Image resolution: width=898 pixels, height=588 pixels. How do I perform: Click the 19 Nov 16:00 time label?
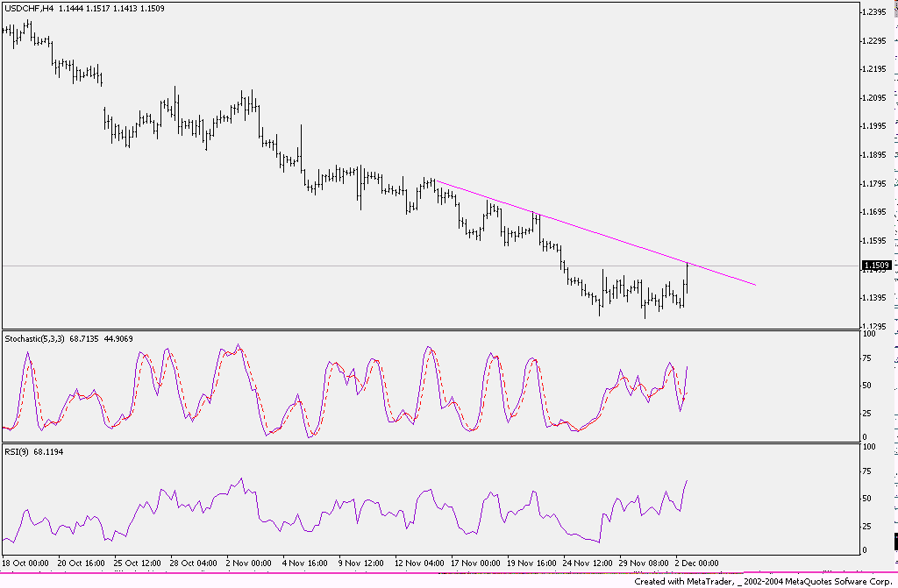tap(531, 563)
